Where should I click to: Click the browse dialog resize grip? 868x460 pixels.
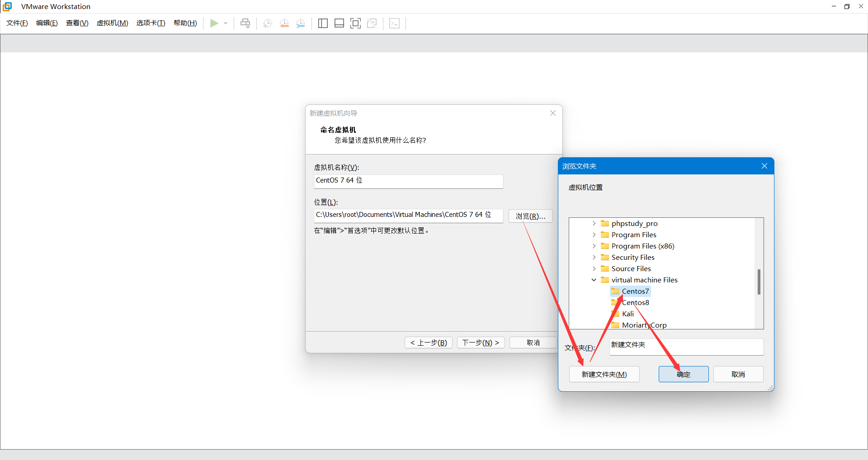pos(770,388)
